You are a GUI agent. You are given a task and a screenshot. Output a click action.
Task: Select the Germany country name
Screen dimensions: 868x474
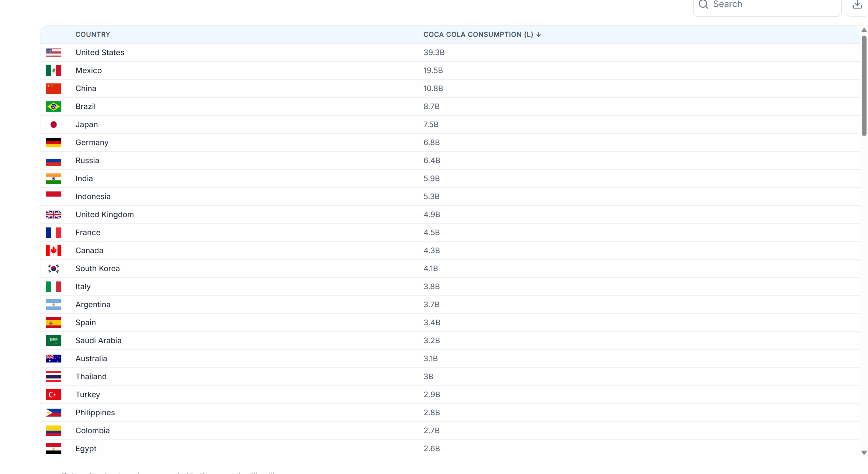pos(92,143)
